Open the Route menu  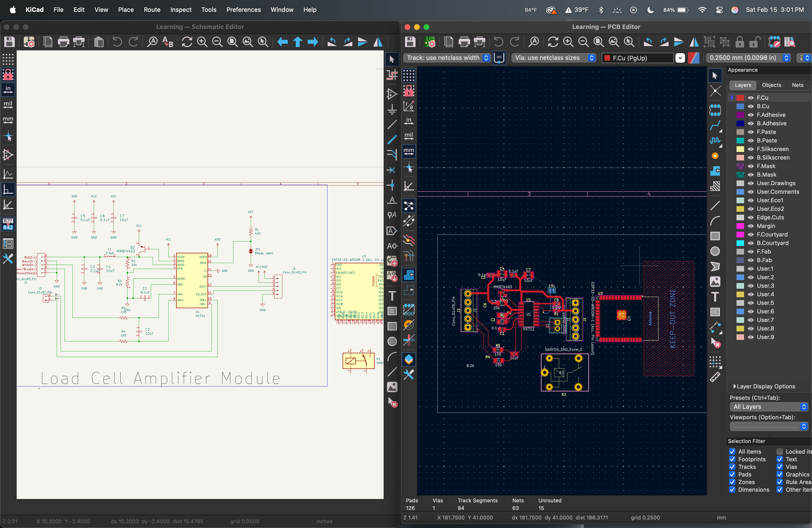pos(152,9)
